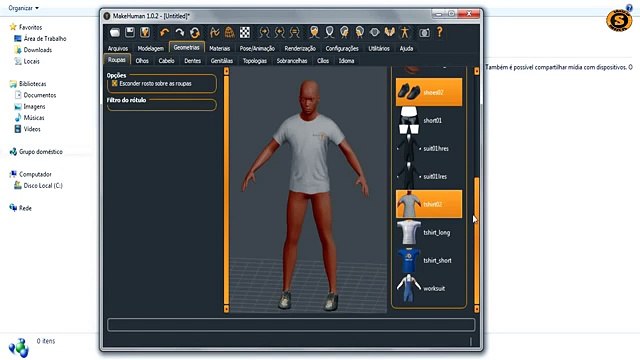Click the two hands toolbar icon

tap(389, 32)
